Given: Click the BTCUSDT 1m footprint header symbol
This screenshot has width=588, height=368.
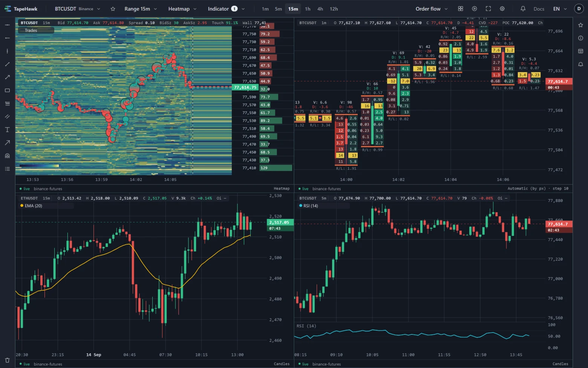Looking at the screenshot, I should point(308,23).
